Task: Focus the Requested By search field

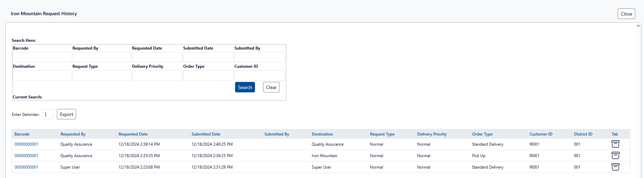Action: [x=102, y=57]
